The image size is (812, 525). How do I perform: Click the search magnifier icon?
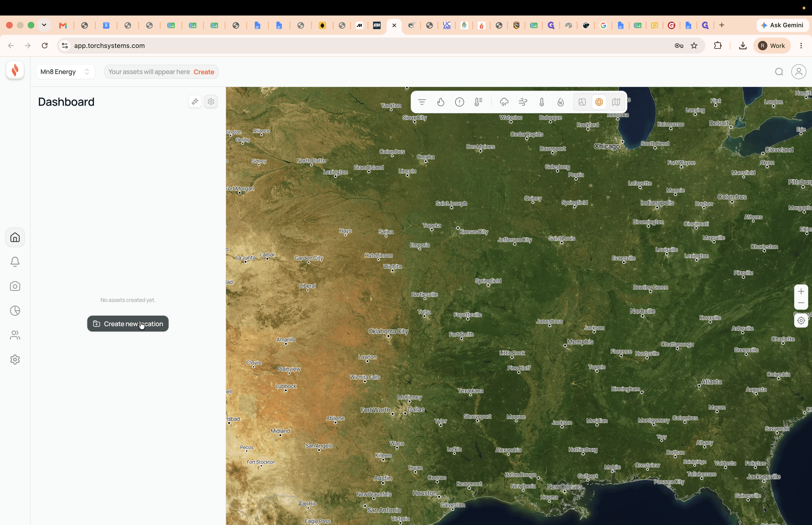click(x=779, y=72)
